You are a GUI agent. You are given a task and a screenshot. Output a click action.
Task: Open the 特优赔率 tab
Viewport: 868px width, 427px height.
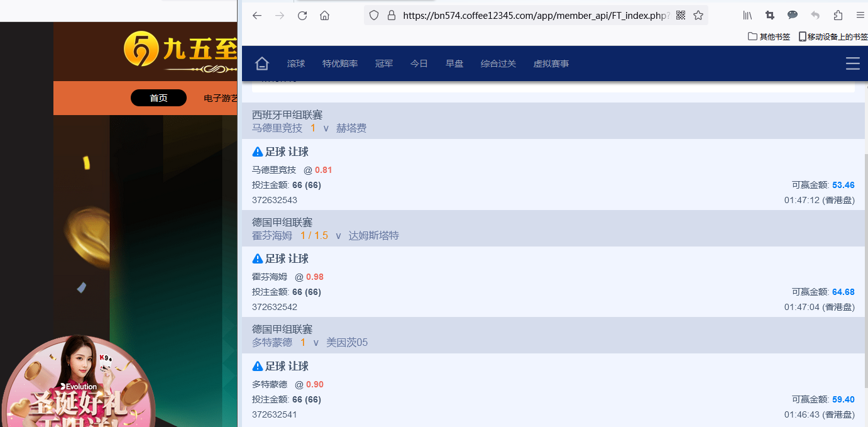(340, 64)
